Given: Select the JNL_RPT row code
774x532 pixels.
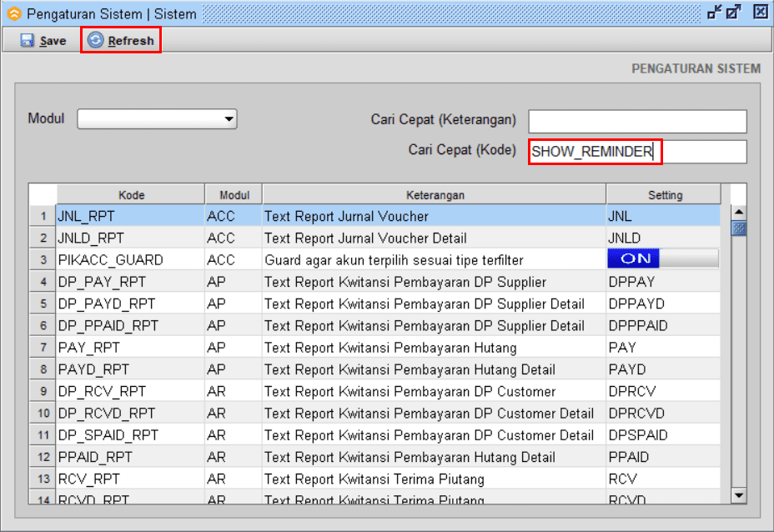Looking at the screenshot, I should click(130, 216).
